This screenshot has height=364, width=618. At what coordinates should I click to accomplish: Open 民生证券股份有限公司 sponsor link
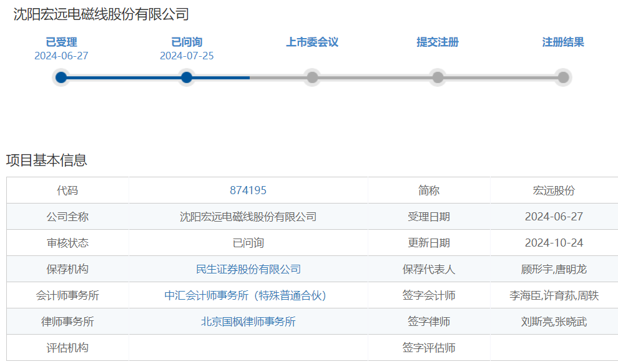pos(248,269)
